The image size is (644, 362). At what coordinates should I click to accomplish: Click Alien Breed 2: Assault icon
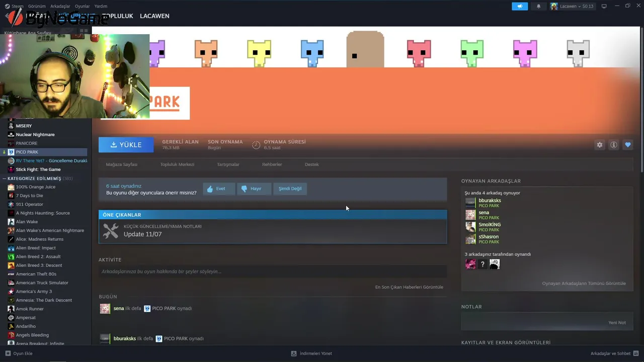11,256
